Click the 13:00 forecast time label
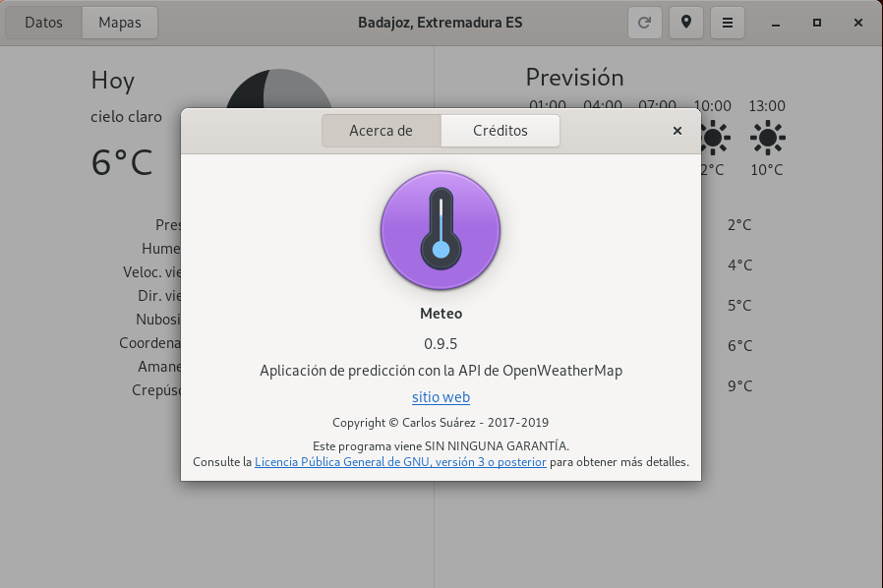This screenshot has width=883, height=588. pos(767,106)
